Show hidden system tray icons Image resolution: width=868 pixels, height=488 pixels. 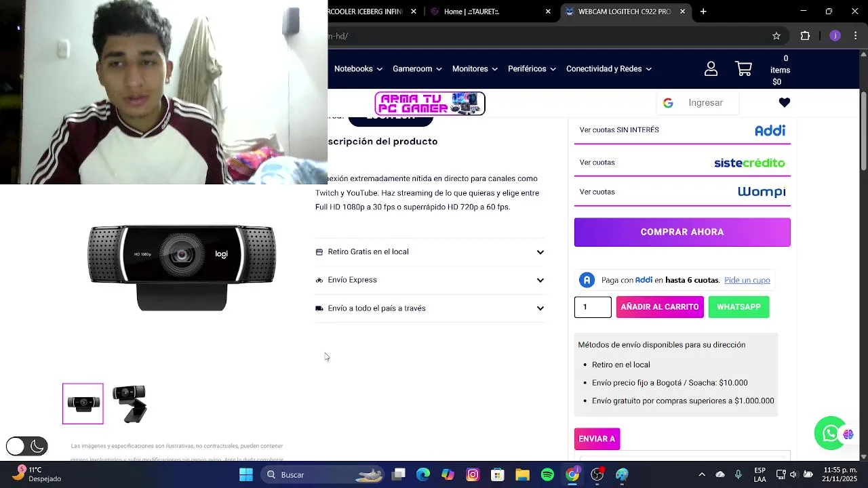[x=702, y=474]
